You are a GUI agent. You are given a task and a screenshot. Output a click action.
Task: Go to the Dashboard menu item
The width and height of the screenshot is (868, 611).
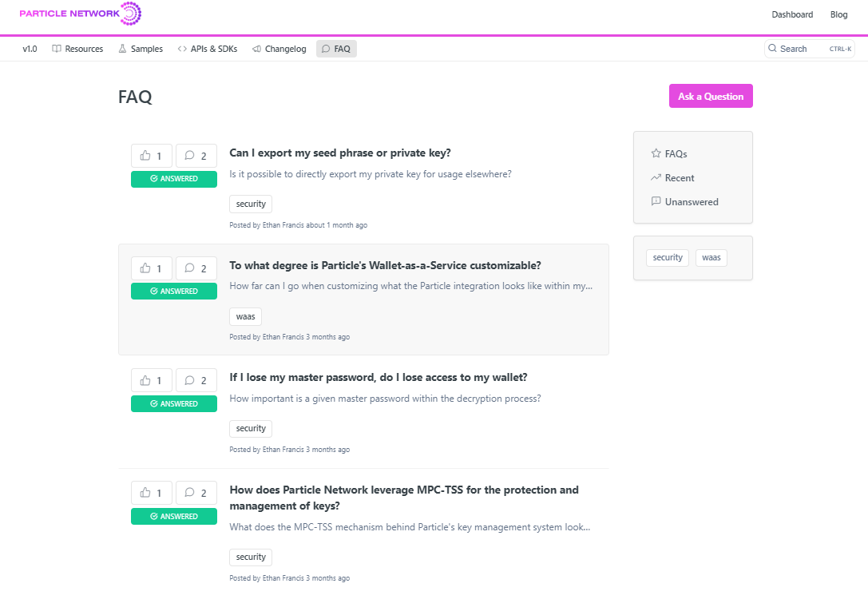pyautogui.click(x=792, y=14)
